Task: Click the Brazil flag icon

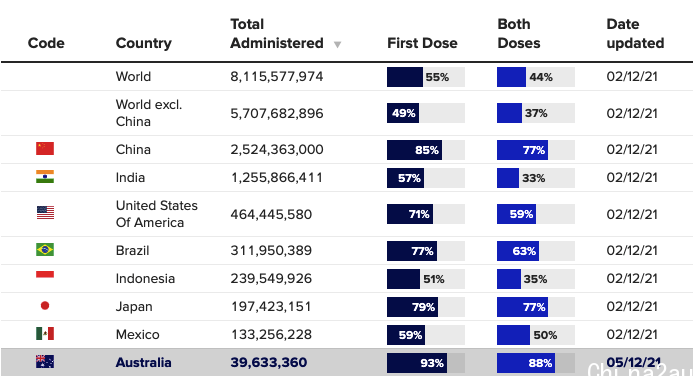Action: tap(45, 249)
